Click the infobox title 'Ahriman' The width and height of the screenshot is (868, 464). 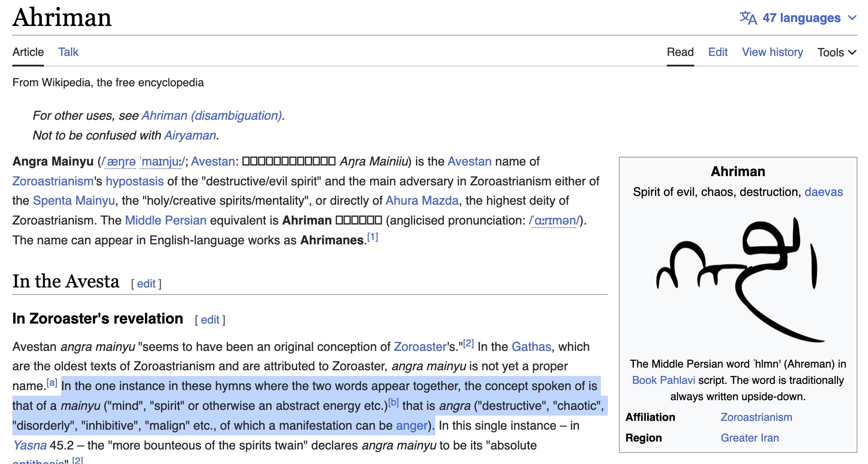(738, 171)
